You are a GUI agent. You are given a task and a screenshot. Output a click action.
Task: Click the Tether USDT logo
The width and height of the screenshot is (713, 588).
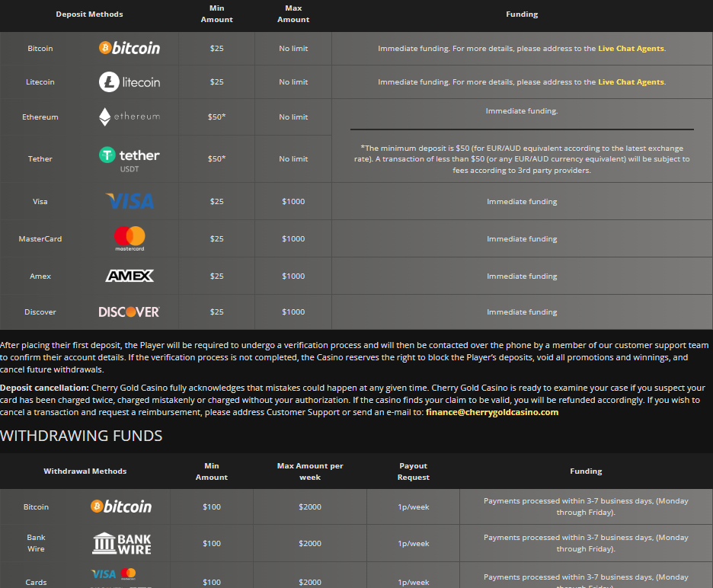pos(129,159)
